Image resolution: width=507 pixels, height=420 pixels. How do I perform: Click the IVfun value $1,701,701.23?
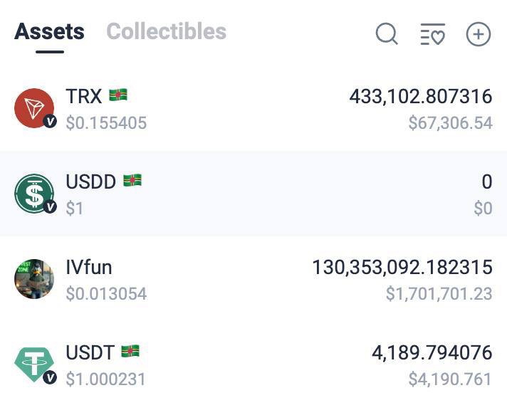point(439,293)
